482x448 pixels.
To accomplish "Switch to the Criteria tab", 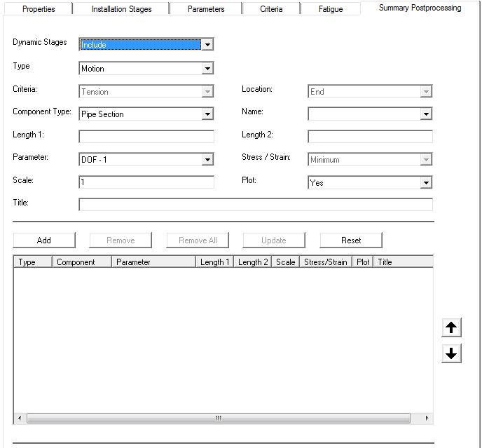I will [x=271, y=9].
